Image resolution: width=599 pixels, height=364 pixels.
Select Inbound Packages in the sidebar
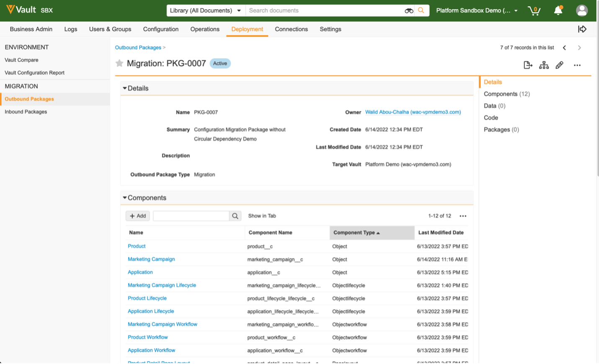point(26,112)
